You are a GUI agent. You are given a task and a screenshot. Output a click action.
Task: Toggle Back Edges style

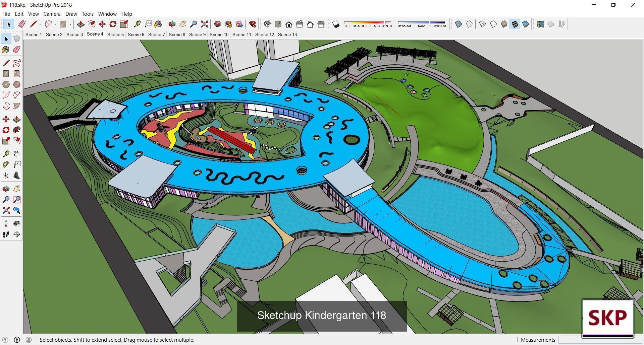pyautogui.click(x=469, y=24)
